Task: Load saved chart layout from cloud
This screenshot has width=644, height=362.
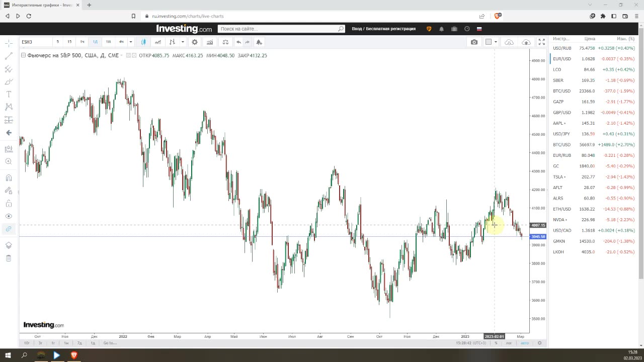Action: pyautogui.click(x=509, y=42)
